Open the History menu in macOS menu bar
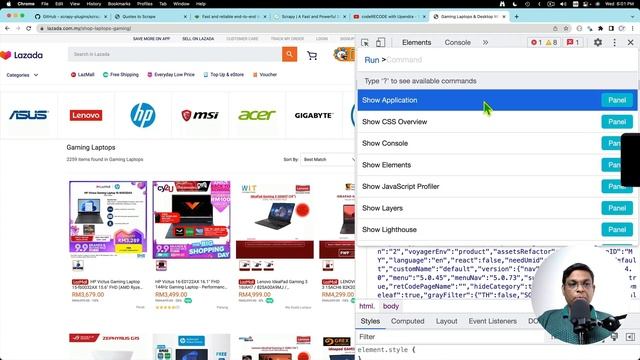This screenshot has height=360, width=640. click(x=93, y=4)
